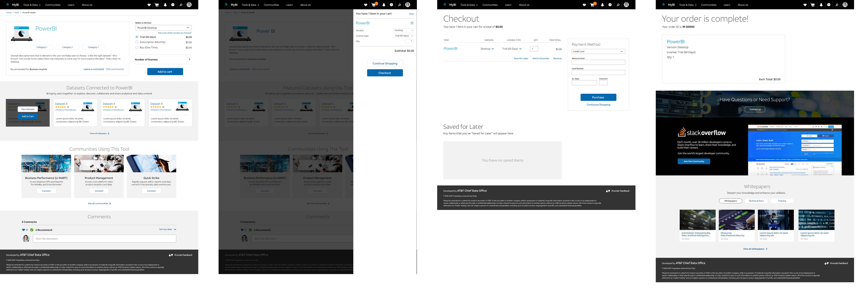868x288 pixels.
Task: Change Trial (60 Days) dropdown in Checkout table
Action: [512, 49]
